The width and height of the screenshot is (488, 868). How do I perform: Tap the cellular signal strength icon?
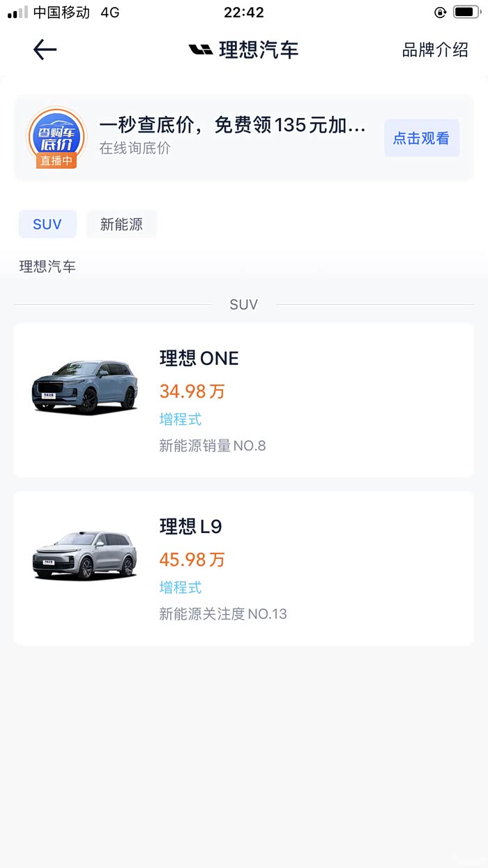[x=18, y=13]
